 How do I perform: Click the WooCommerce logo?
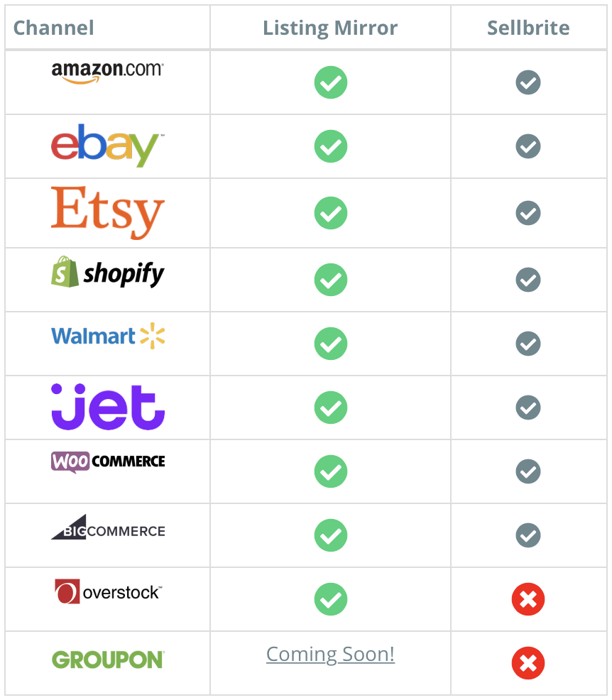[x=108, y=461]
